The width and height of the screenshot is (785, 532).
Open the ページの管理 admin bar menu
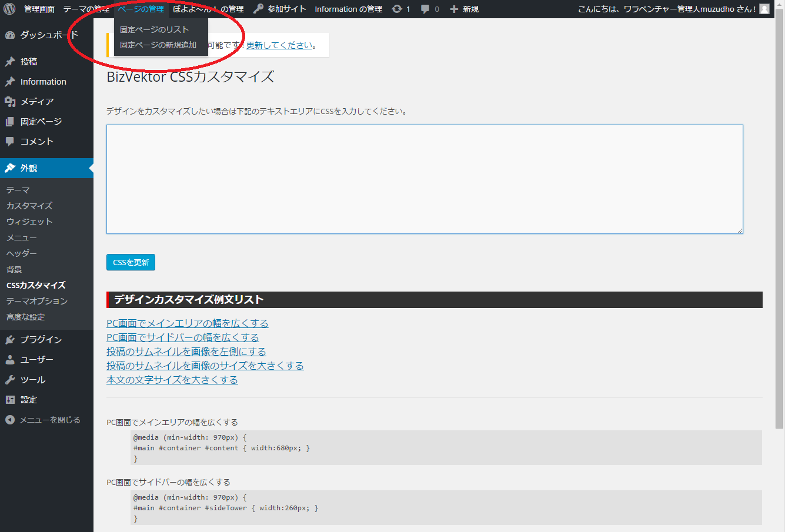pyautogui.click(x=141, y=9)
